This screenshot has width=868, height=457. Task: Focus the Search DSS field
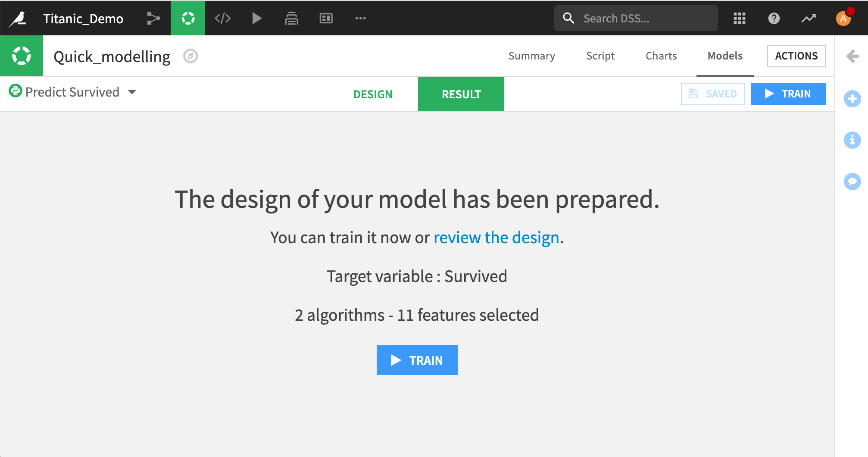[x=636, y=18]
